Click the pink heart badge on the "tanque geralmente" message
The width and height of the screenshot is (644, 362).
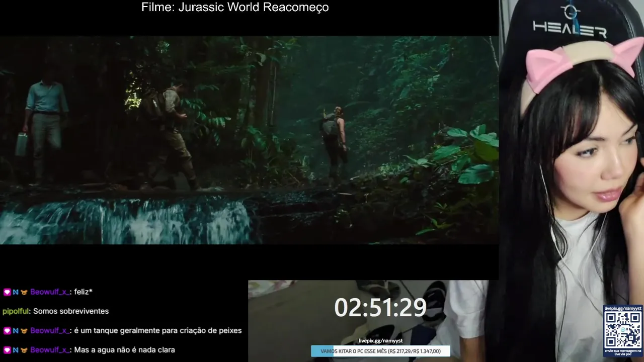[x=7, y=331]
